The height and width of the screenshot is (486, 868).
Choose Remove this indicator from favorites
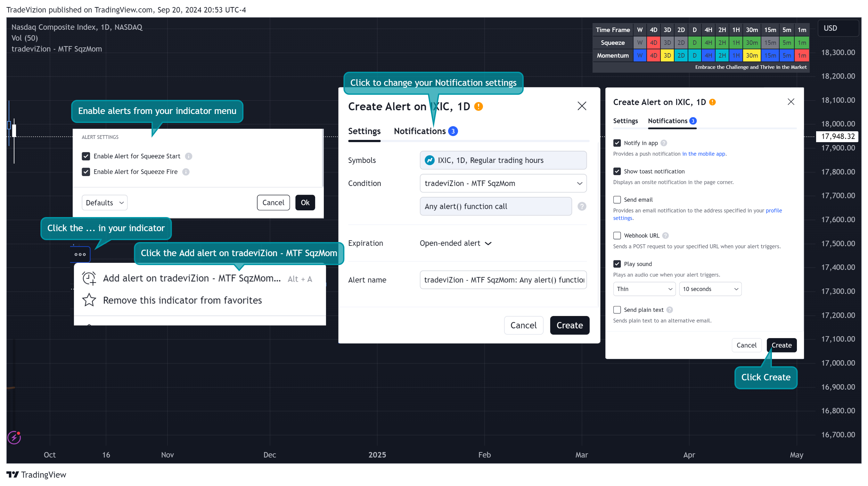(200, 300)
